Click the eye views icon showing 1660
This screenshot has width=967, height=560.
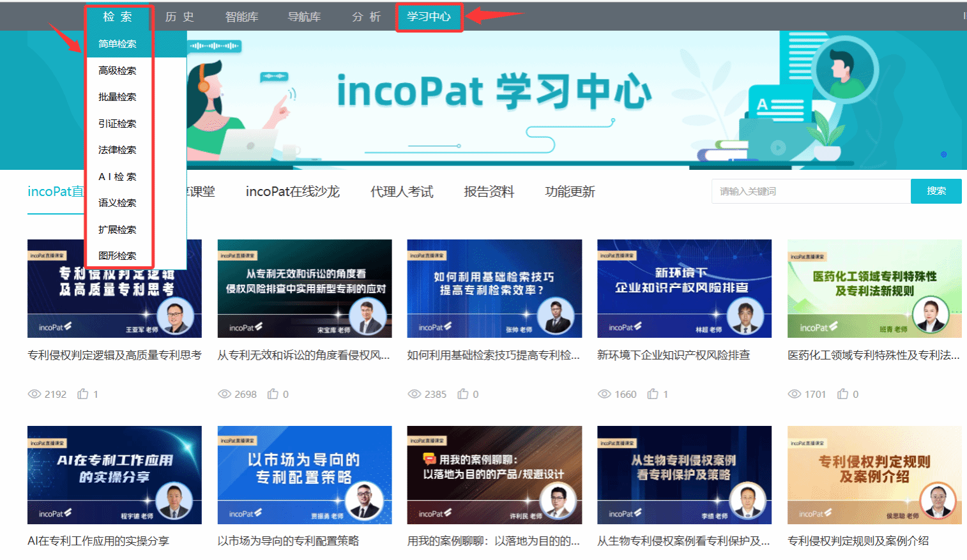[x=604, y=394]
